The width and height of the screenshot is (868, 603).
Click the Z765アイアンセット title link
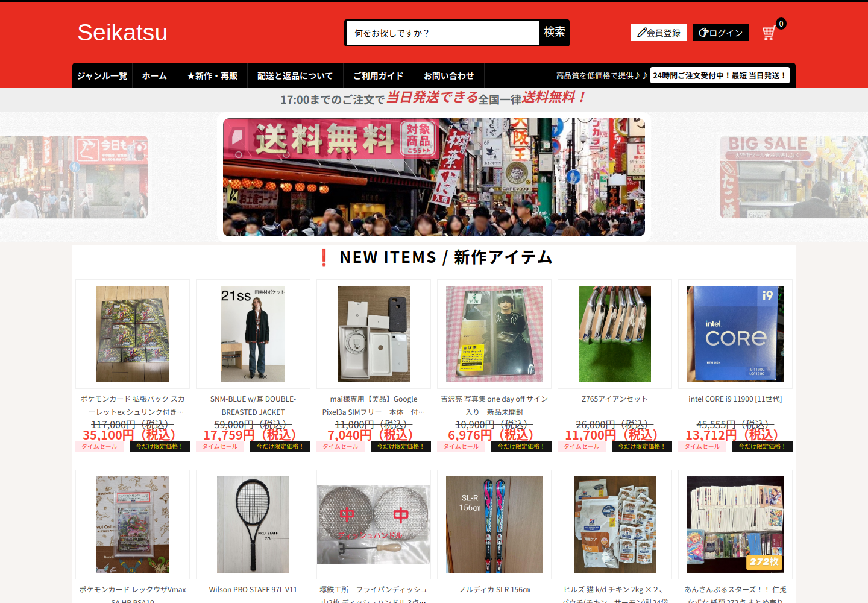click(615, 399)
